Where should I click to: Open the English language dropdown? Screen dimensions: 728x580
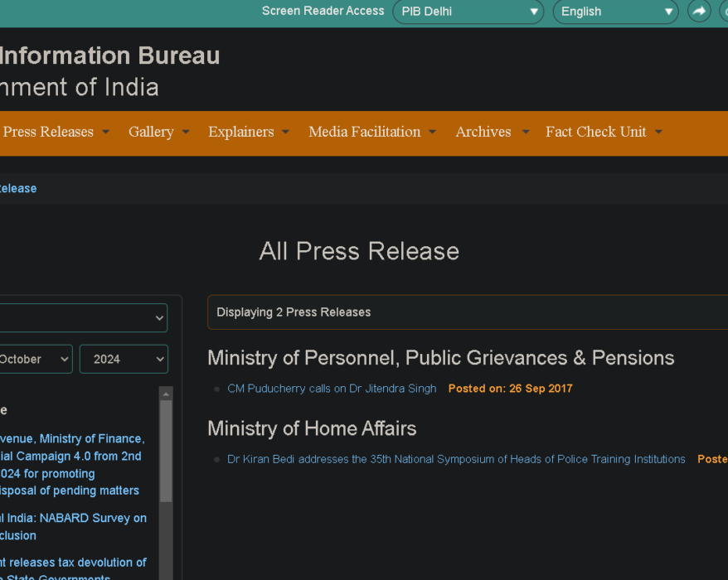click(x=615, y=12)
